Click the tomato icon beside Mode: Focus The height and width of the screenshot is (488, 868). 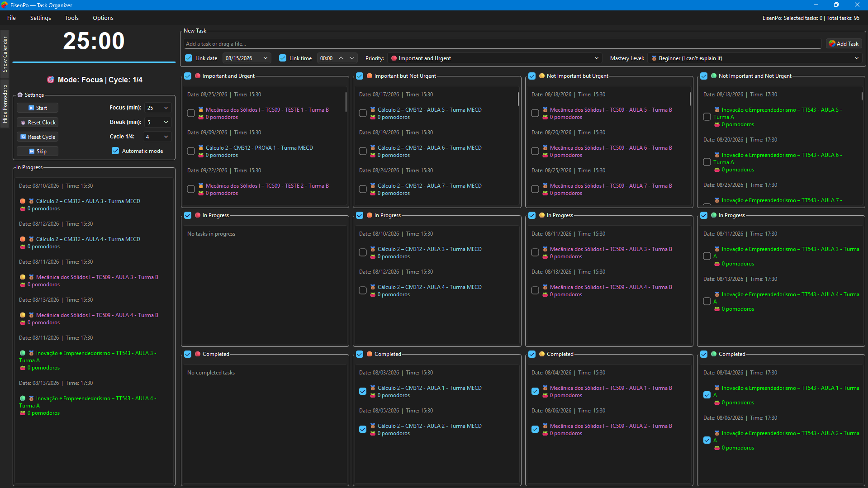pos(51,80)
